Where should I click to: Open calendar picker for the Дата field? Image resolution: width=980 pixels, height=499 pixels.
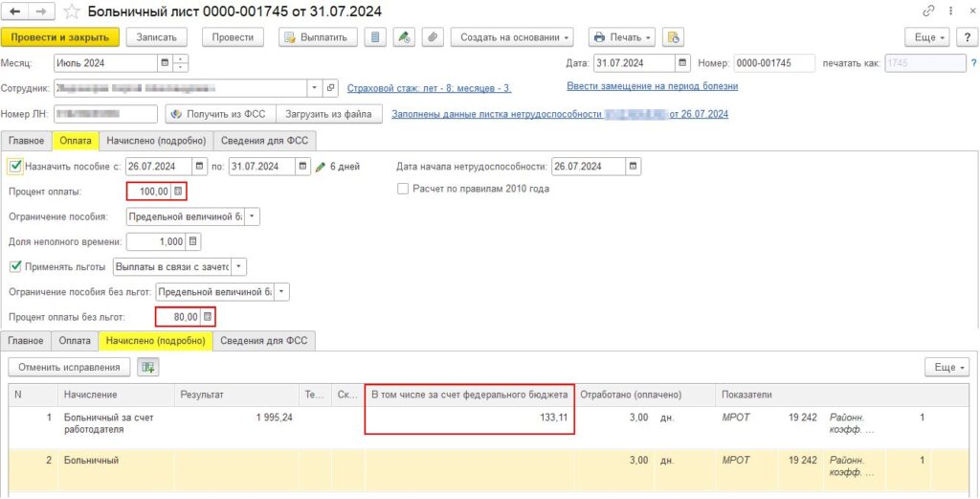(x=682, y=63)
